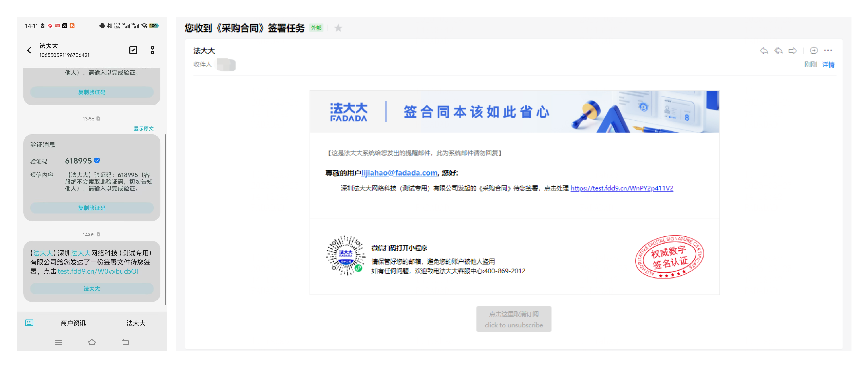
Task: Click 微信扫码打开小程序 text
Action: 399,248
